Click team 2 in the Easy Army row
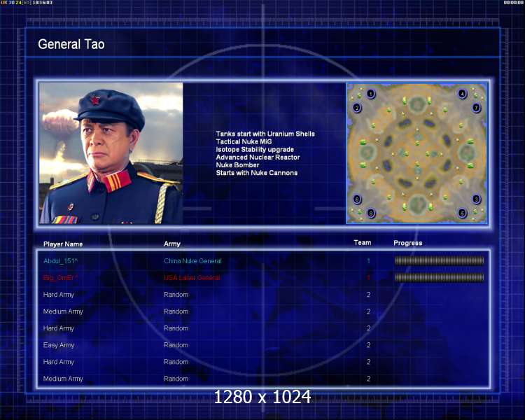525x420 pixels. pyautogui.click(x=368, y=345)
